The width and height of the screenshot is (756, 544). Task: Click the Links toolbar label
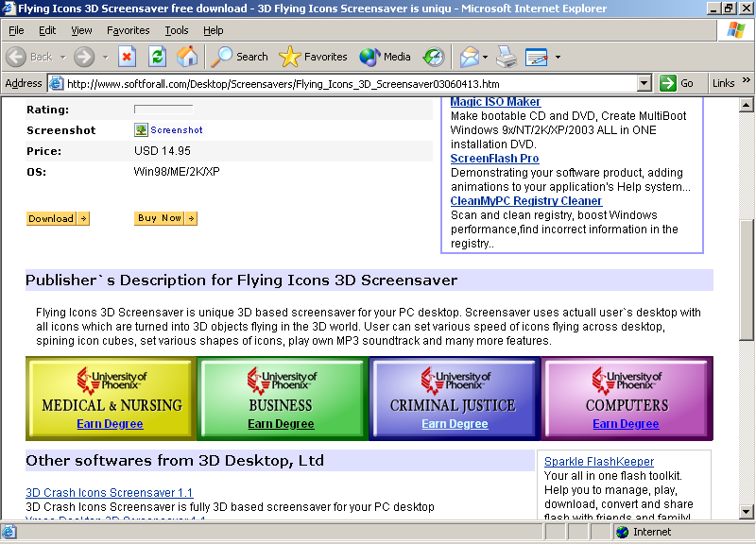click(x=723, y=83)
